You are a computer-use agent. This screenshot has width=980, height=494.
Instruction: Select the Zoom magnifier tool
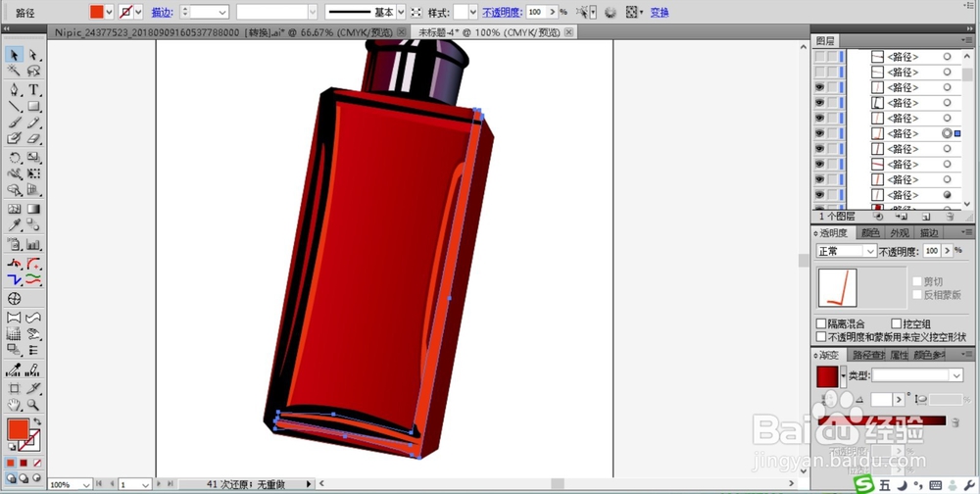(33, 405)
